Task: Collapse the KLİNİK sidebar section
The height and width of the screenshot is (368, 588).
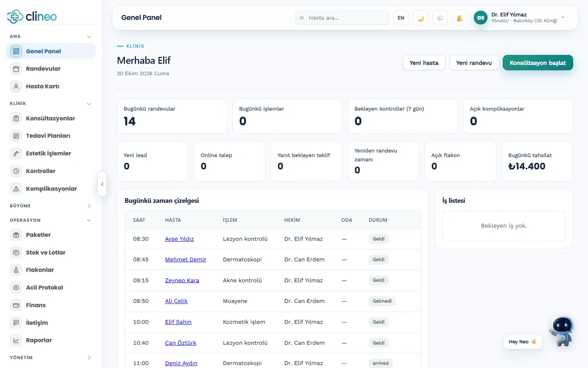Action: click(x=89, y=103)
